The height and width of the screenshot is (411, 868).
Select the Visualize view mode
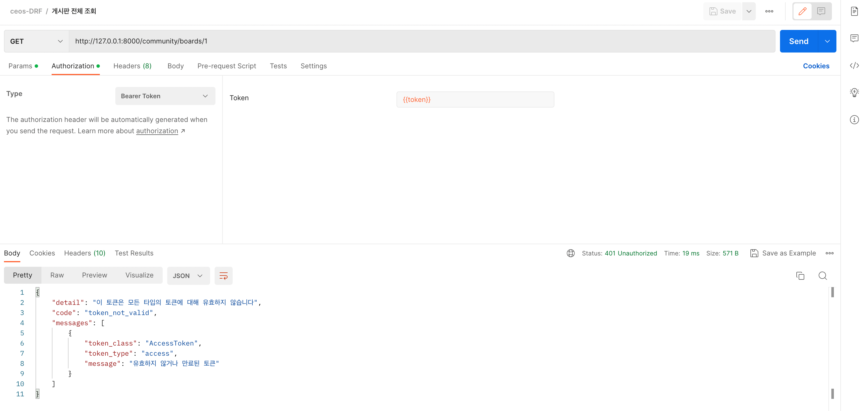140,275
